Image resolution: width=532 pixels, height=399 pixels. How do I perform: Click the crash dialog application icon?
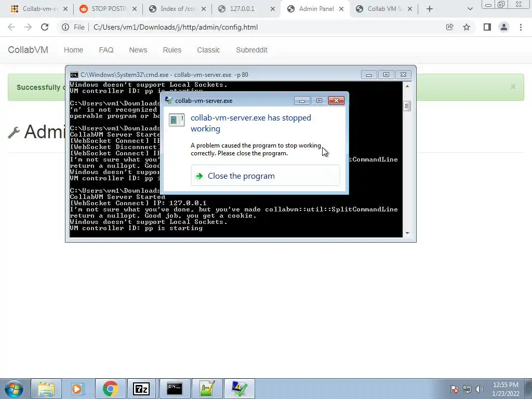coord(177,120)
